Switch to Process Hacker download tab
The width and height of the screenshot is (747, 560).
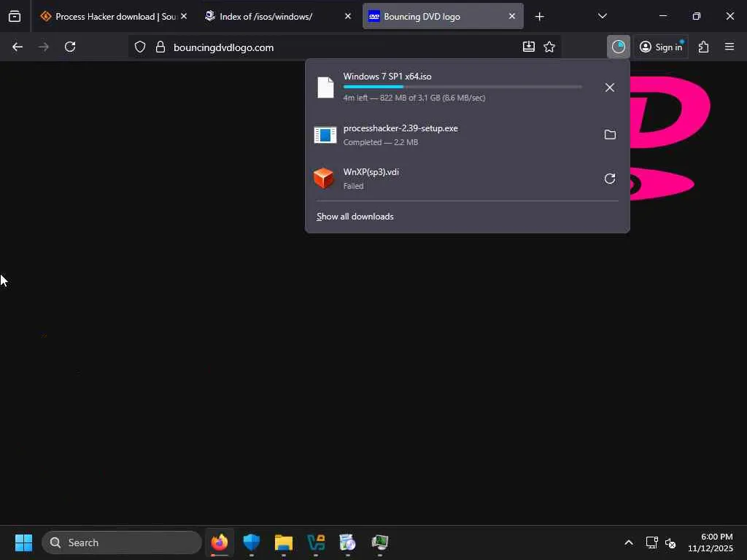pyautogui.click(x=116, y=16)
